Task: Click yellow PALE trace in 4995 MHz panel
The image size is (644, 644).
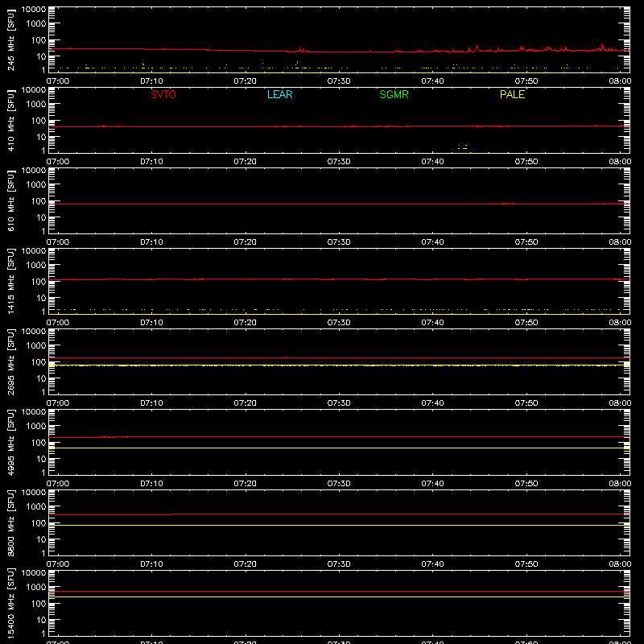Action: coord(339,448)
